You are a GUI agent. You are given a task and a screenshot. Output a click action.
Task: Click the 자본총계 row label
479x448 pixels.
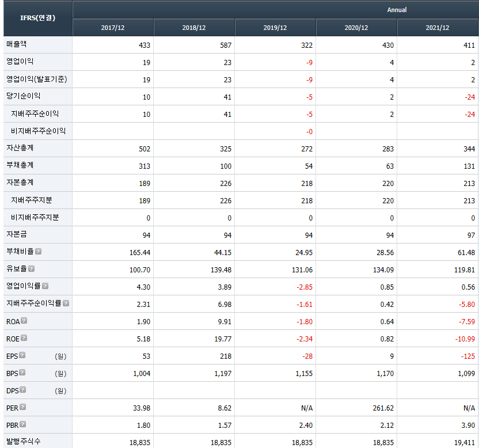pyautogui.click(x=20, y=183)
